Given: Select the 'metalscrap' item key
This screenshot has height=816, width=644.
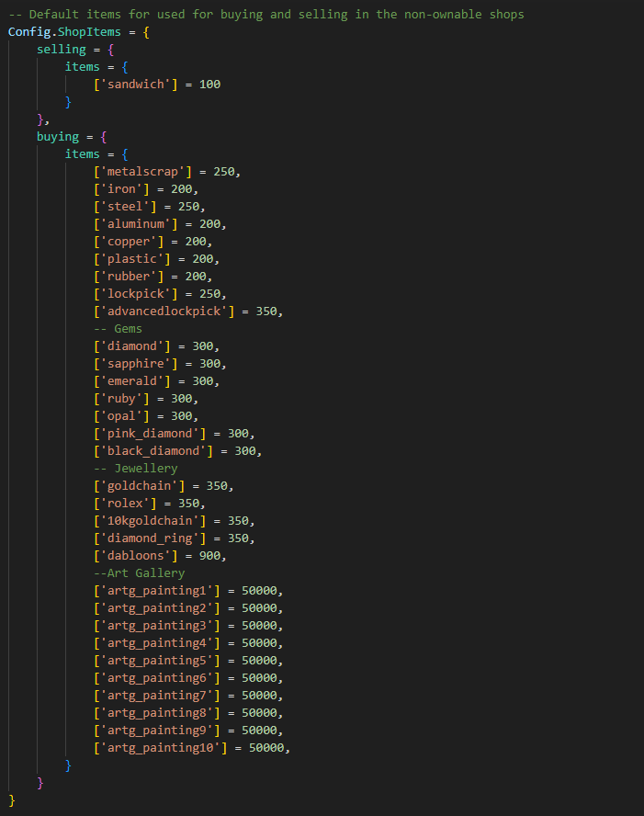Looking at the screenshot, I should [x=147, y=172].
